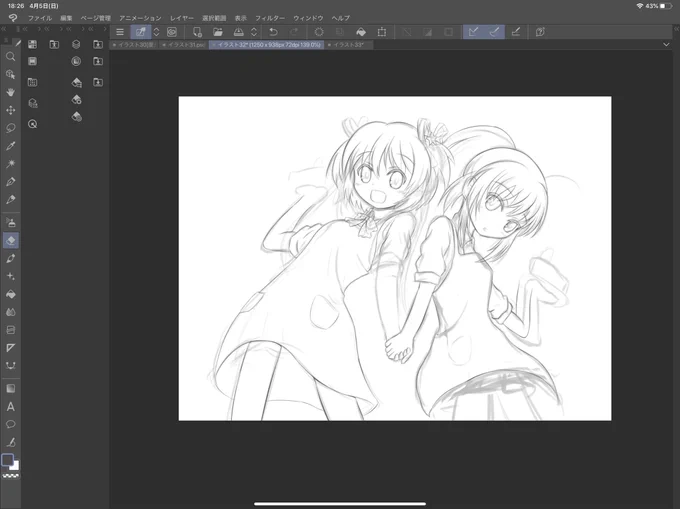Click on the sketch canvas area
680x509 pixels.
pos(395,258)
